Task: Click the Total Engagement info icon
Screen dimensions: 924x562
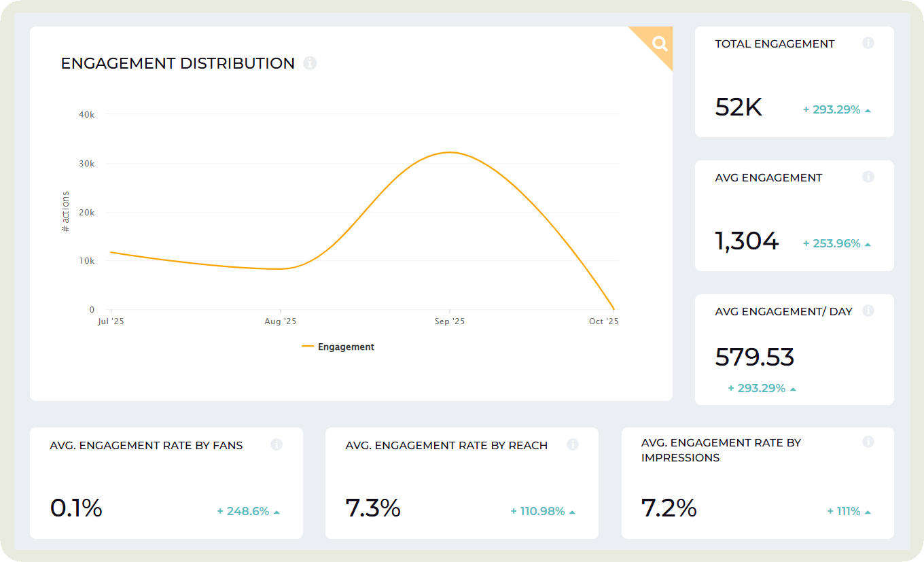Action: pyautogui.click(x=868, y=43)
